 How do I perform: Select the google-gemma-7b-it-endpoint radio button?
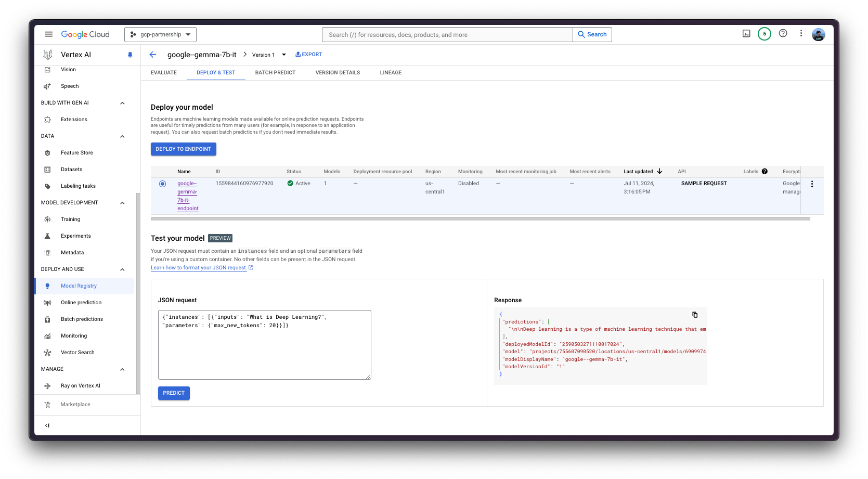pos(162,184)
